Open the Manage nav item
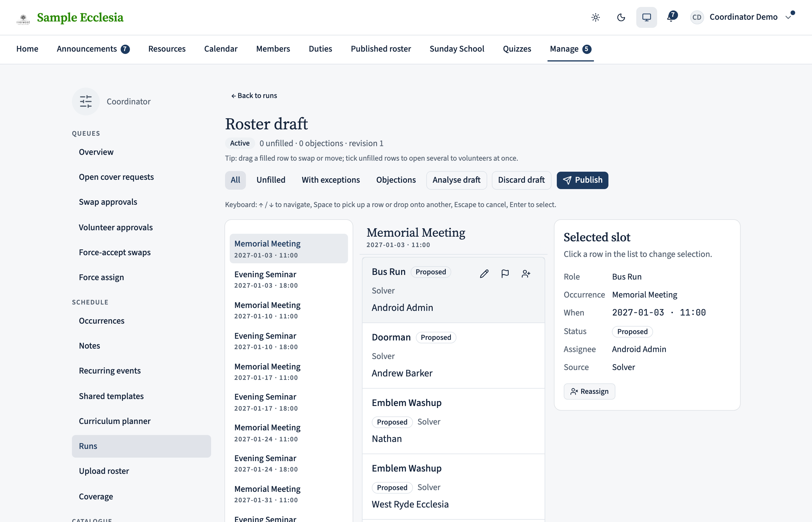 tap(570, 49)
